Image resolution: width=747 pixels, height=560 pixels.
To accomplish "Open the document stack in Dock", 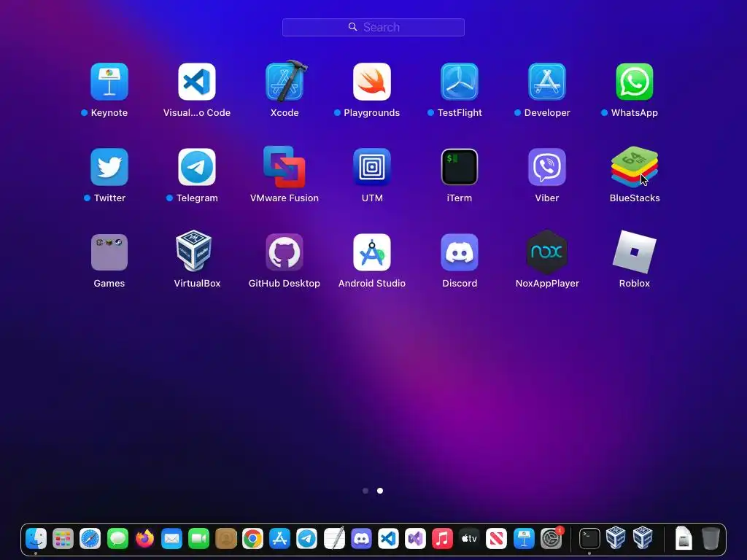I will click(x=684, y=539).
